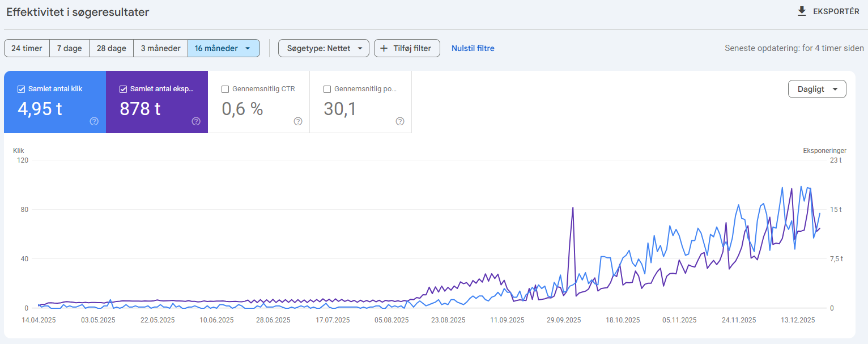Click the help icon on Gennemsnitlig position card
The image size is (868, 344).
pyautogui.click(x=400, y=121)
